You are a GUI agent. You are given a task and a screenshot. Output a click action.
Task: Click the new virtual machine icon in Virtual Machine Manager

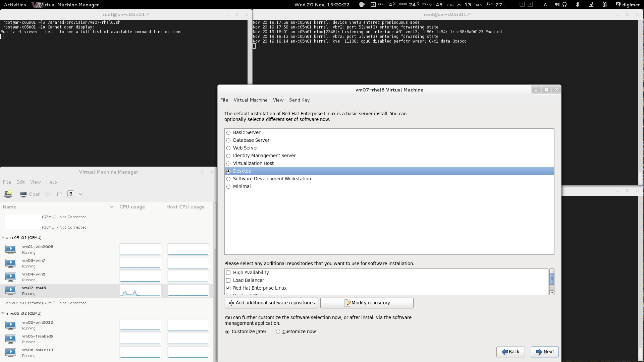8,194
